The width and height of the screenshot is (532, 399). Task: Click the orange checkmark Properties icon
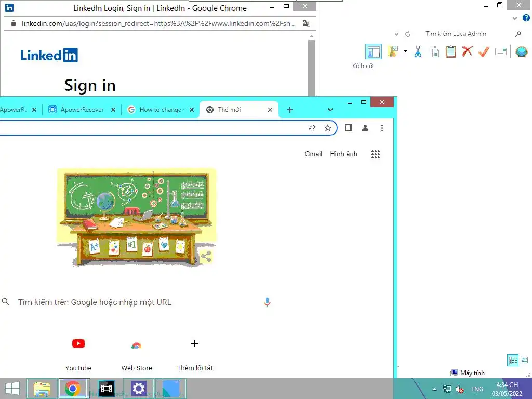click(x=484, y=51)
